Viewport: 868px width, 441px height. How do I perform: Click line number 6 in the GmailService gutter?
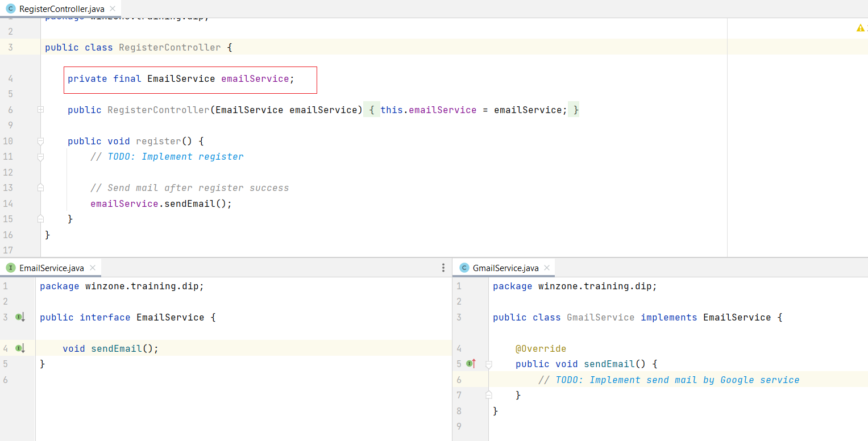coord(459,380)
